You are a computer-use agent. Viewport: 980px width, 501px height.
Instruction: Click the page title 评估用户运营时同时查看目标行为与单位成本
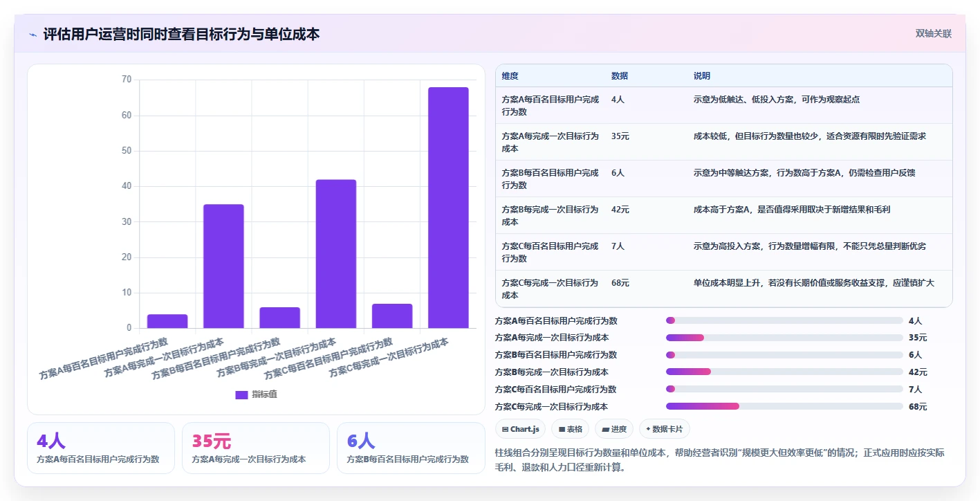[x=181, y=34]
